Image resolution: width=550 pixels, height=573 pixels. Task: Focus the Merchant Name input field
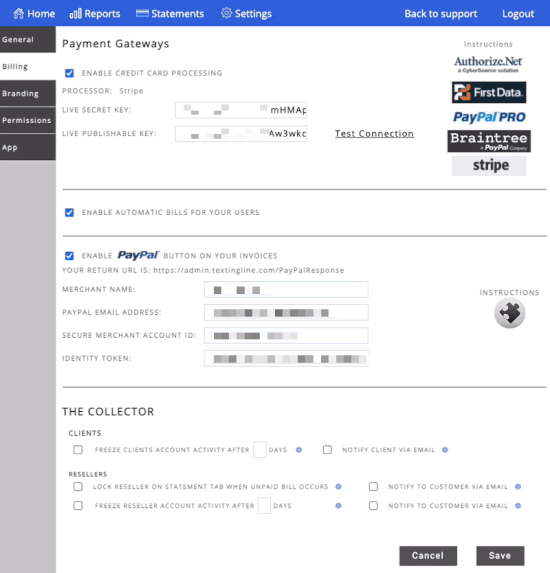coord(286,290)
